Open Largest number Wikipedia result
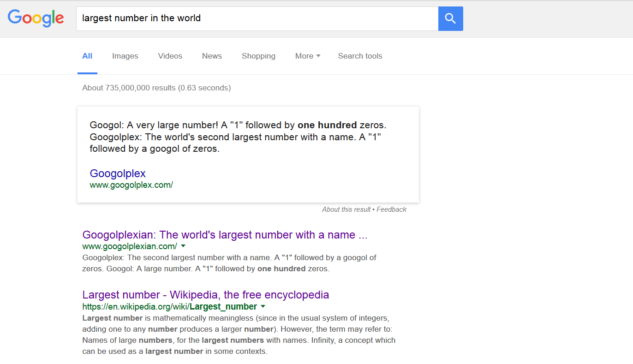This screenshot has height=364, width=633. pos(206,295)
